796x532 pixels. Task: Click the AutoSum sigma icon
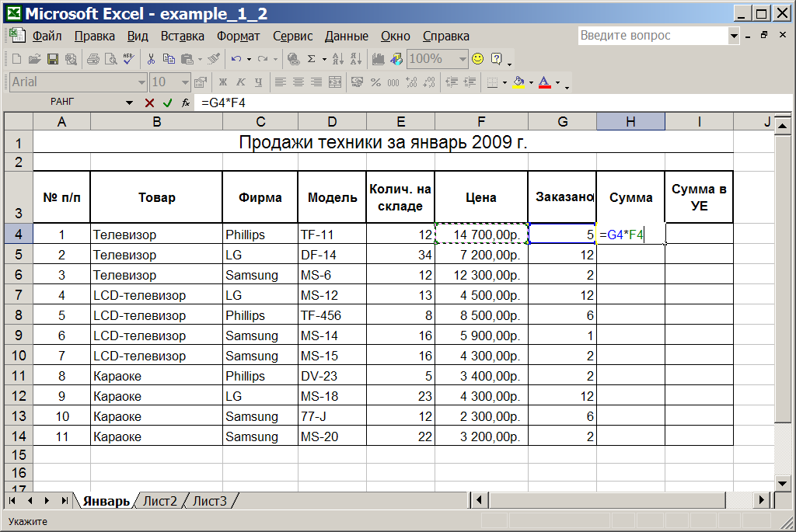(x=312, y=59)
